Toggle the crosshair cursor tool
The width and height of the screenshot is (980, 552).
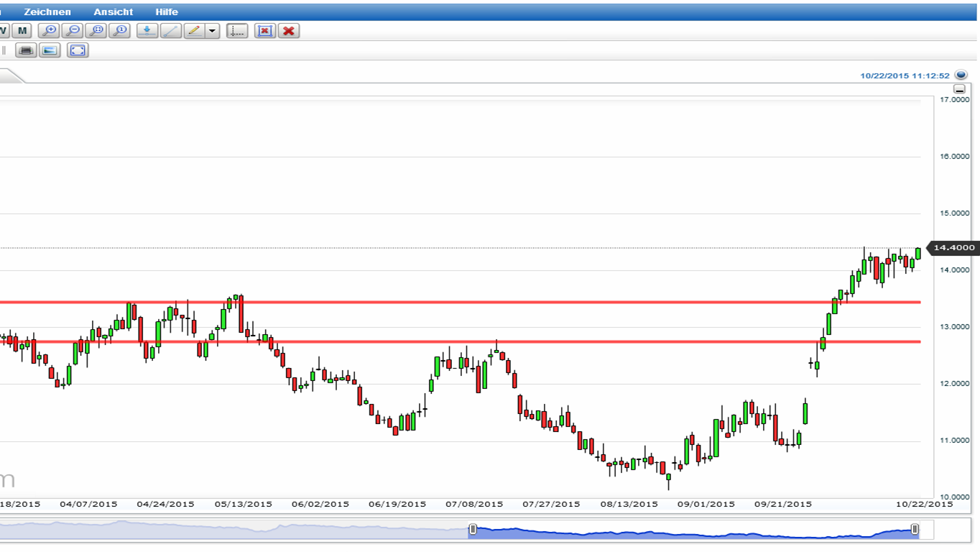click(237, 30)
